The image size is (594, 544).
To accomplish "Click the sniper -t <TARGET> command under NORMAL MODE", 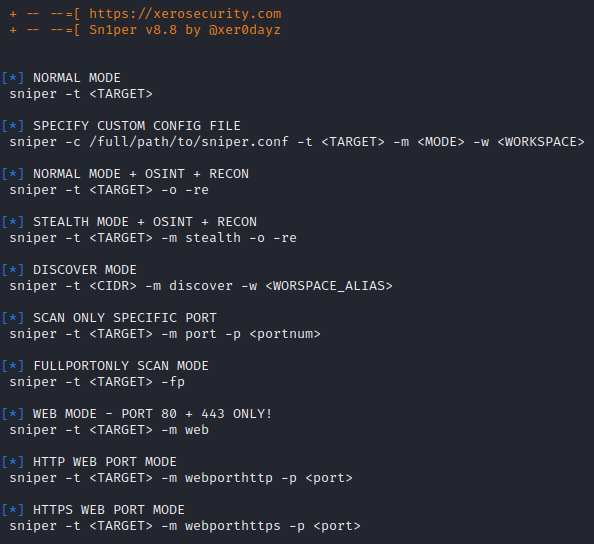I will pyautogui.click(x=81, y=94).
